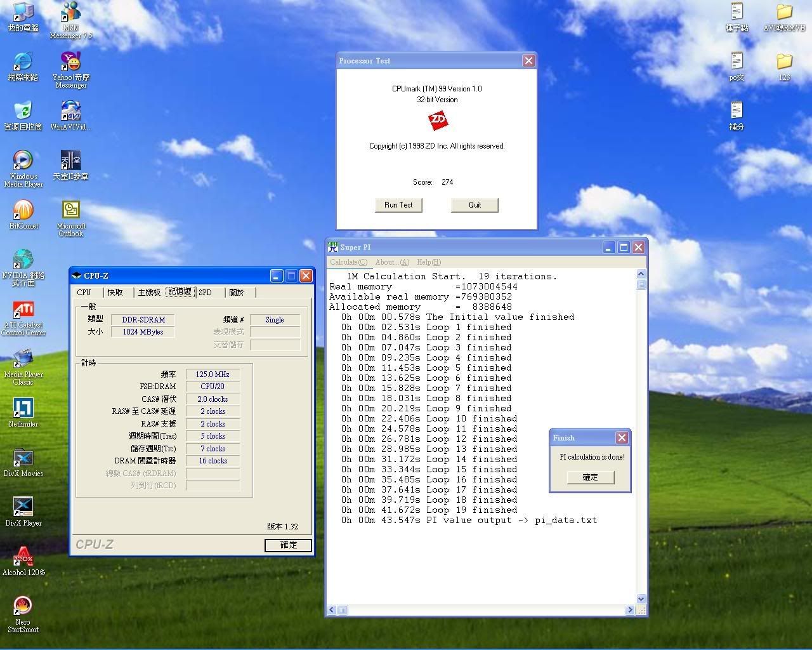Click 'PI value output -> pi_data.txt' line
This screenshot has width=812, height=650.
[469, 520]
